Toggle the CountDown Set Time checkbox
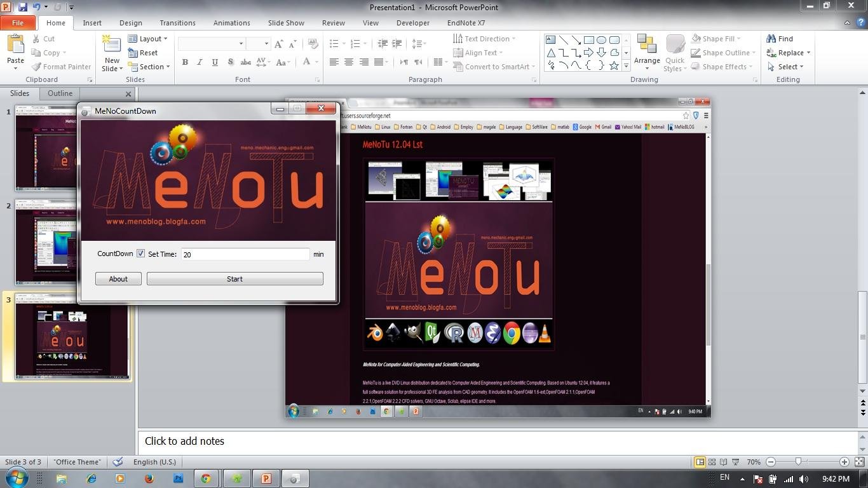 click(141, 254)
